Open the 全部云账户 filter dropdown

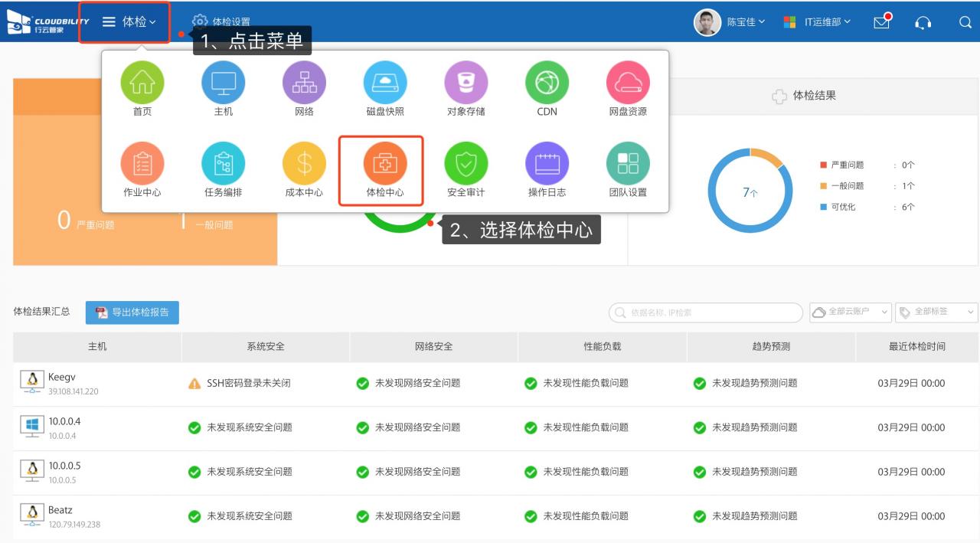(850, 312)
